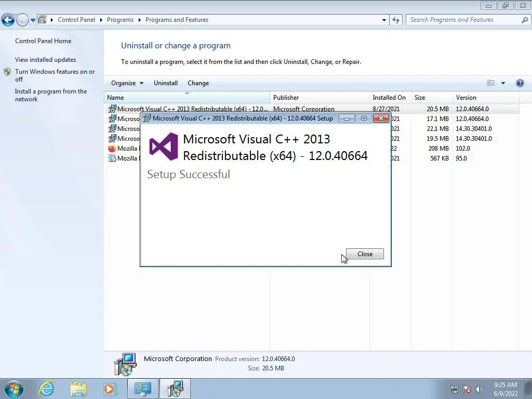Click Firefox version 102.0 cell
Viewport: 532px width, 399px height.
(x=463, y=148)
